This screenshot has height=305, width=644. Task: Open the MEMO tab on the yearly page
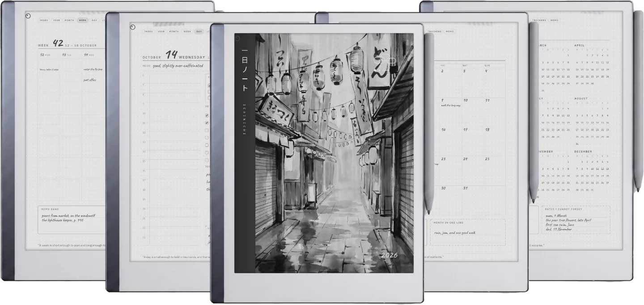(554, 20)
